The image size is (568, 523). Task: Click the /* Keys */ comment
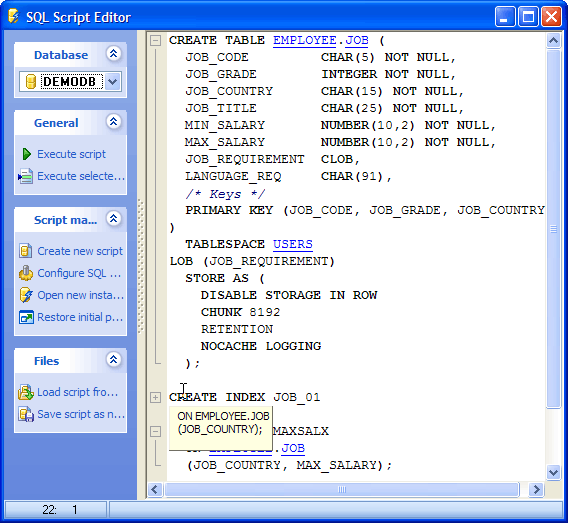coord(225,193)
